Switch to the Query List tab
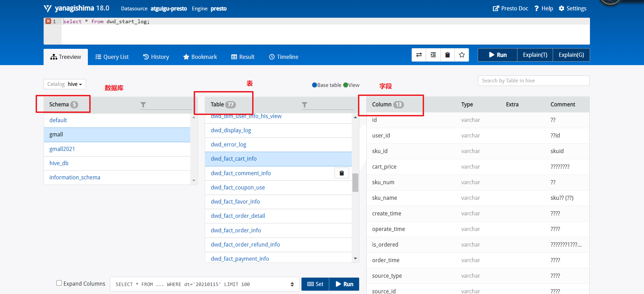 112,57
